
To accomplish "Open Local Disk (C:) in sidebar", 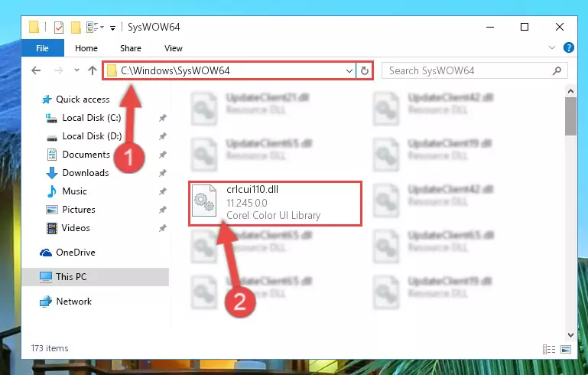I will click(x=92, y=118).
